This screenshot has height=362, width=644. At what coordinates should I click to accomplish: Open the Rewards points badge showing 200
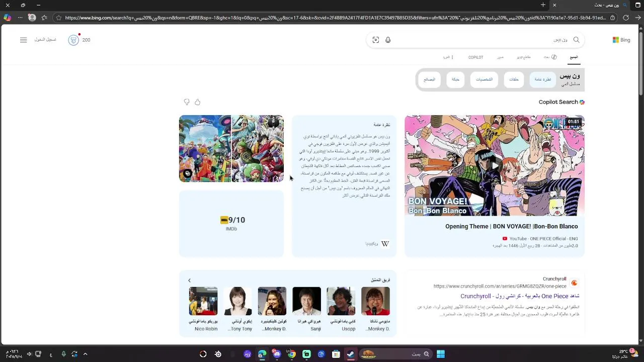pos(79,40)
